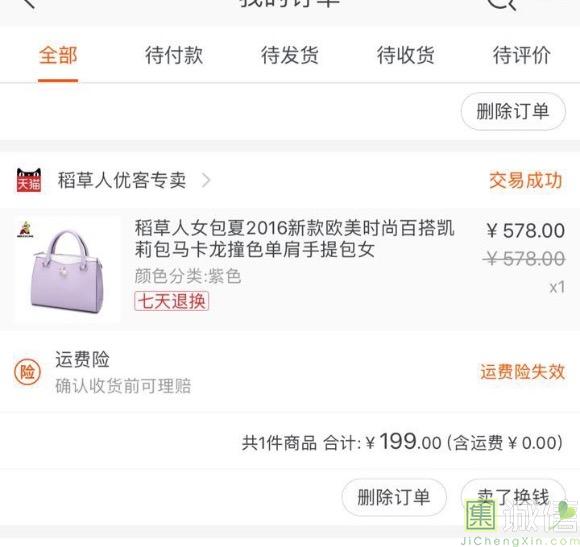Open the 稻草人优客专卖 shop name link
Image resolution: width=580 pixels, height=547 pixels.
[122, 180]
